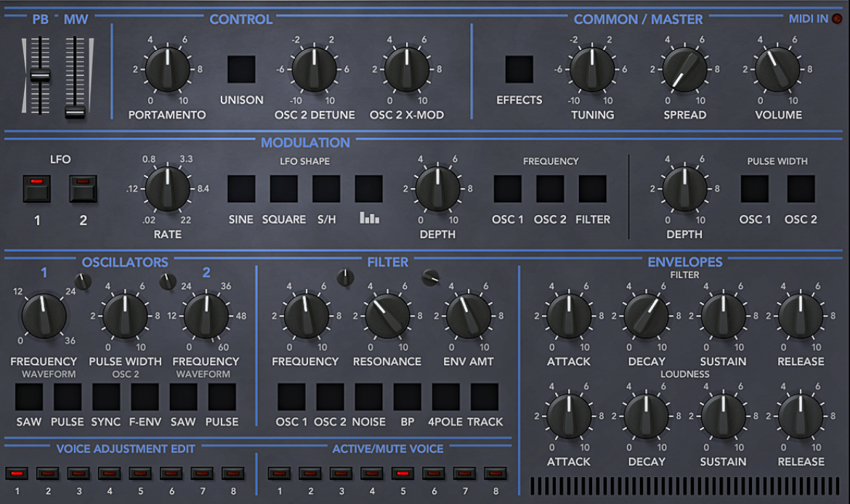Click the master Tuning knob
The height and width of the screenshot is (504, 850).
(x=592, y=70)
